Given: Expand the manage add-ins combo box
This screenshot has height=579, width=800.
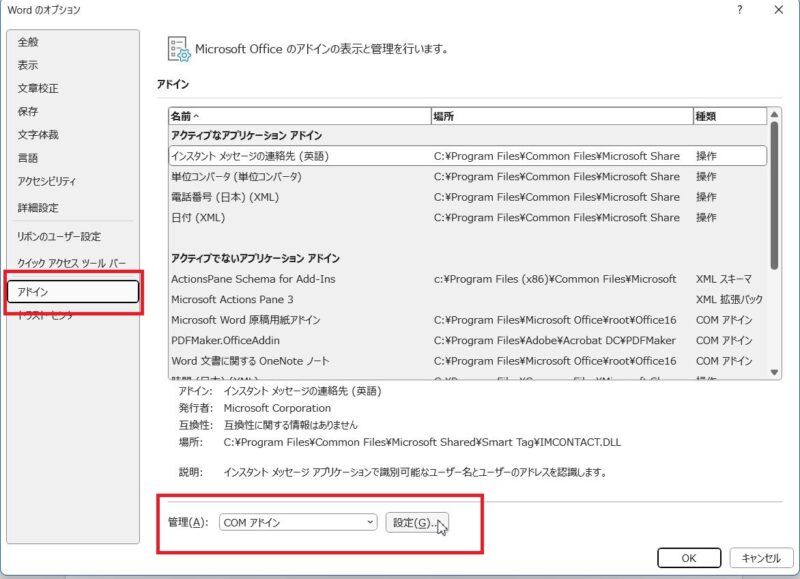Looking at the screenshot, I should (366, 520).
